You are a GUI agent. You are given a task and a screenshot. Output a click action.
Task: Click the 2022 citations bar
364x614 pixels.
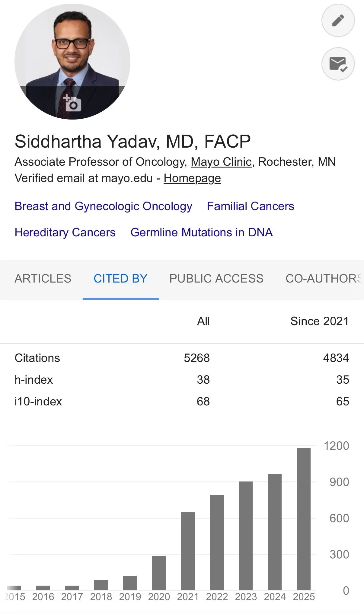tap(217, 542)
